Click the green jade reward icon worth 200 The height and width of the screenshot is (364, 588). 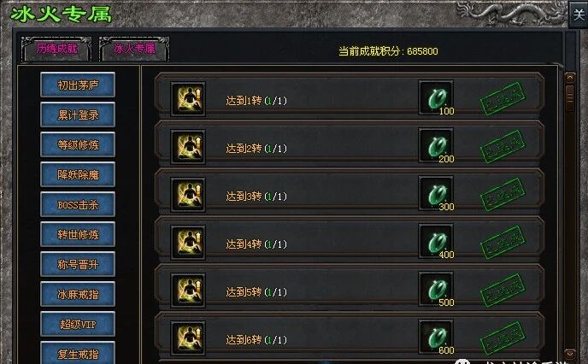436,146
